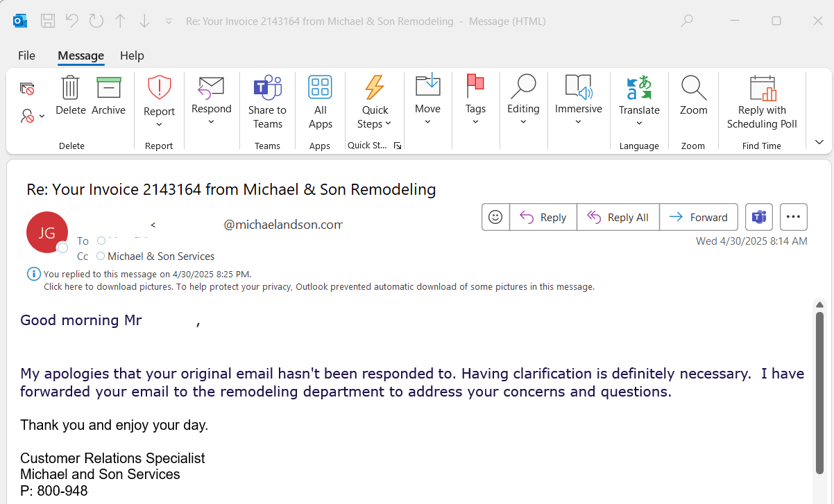The image size is (834, 504).
Task: Expand the collapsed ribbon with the chevron
Action: (x=819, y=141)
